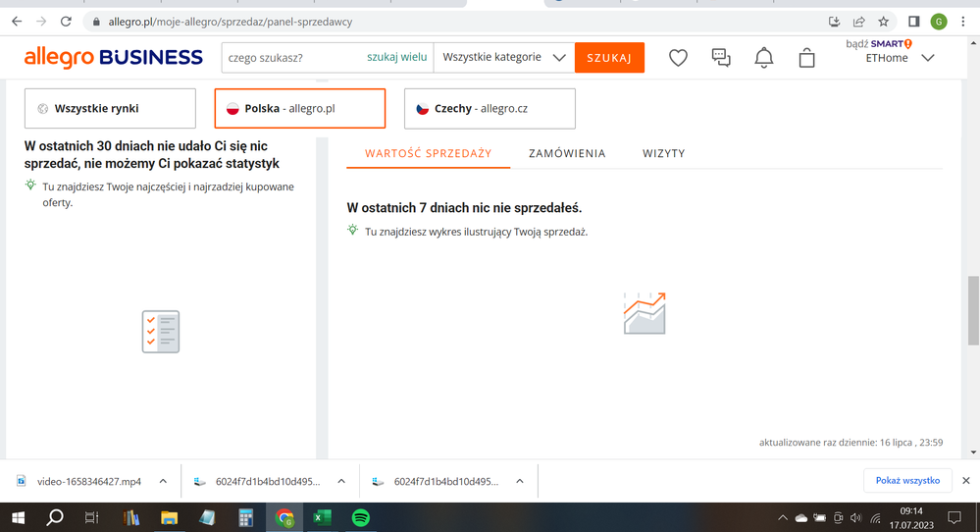Click the share page icon in address bar
This screenshot has width=980, height=532.
tap(858, 22)
